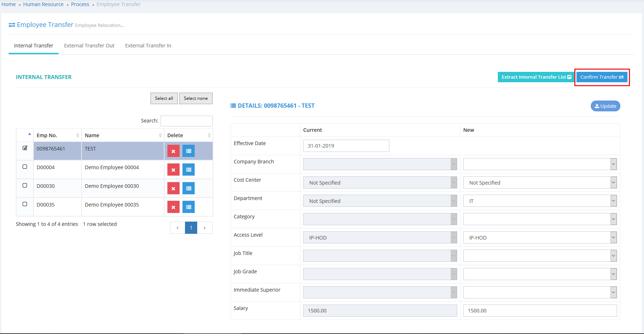
Task: Open details list icon for Demo Employee 00004
Action: (x=189, y=170)
